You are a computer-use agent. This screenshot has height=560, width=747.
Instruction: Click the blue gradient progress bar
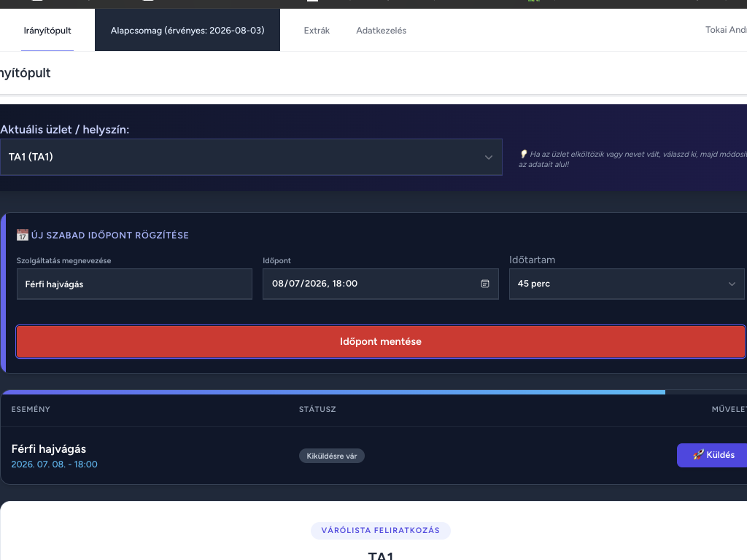point(333,392)
